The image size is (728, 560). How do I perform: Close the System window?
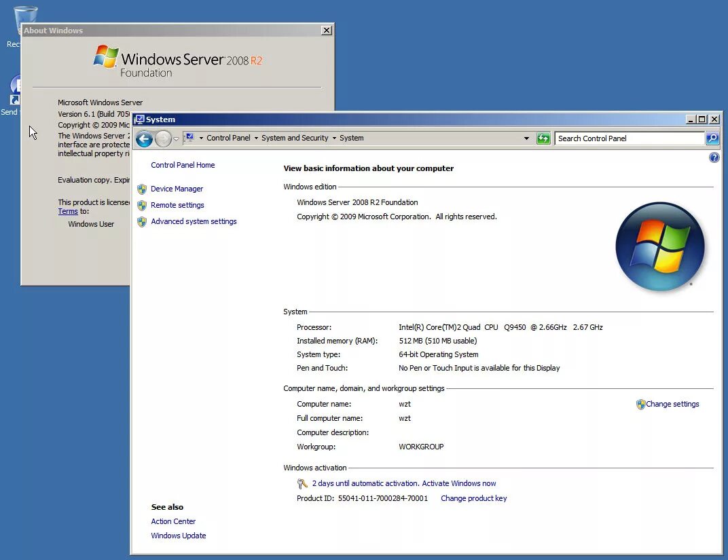(x=714, y=119)
